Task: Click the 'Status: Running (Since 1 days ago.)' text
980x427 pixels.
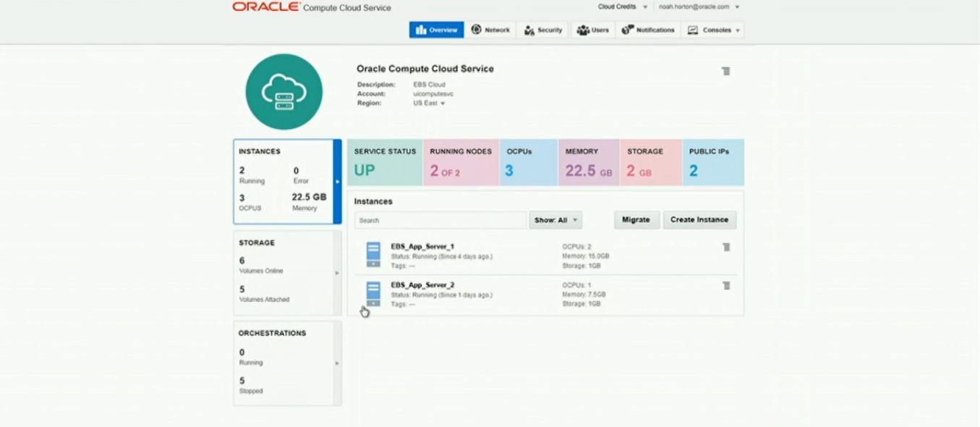Action: pyautogui.click(x=442, y=295)
